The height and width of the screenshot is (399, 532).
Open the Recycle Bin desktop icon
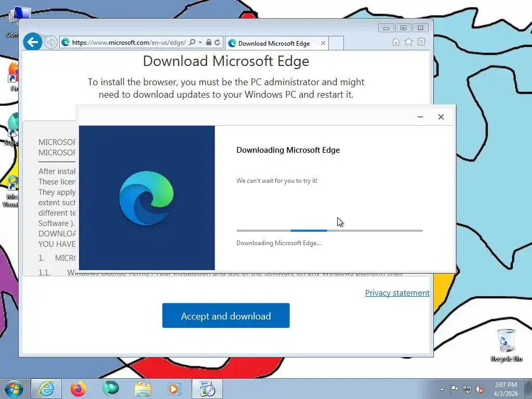point(507,345)
